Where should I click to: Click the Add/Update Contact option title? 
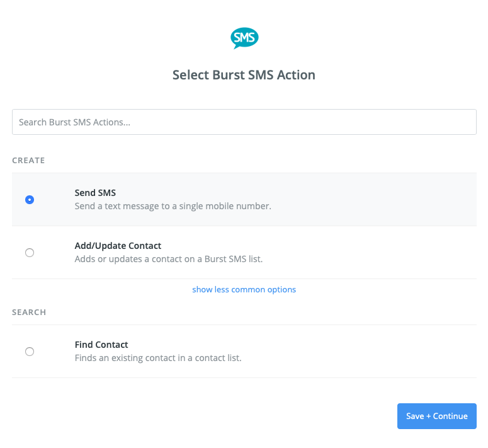pyautogui.click(x=118, y=246)
